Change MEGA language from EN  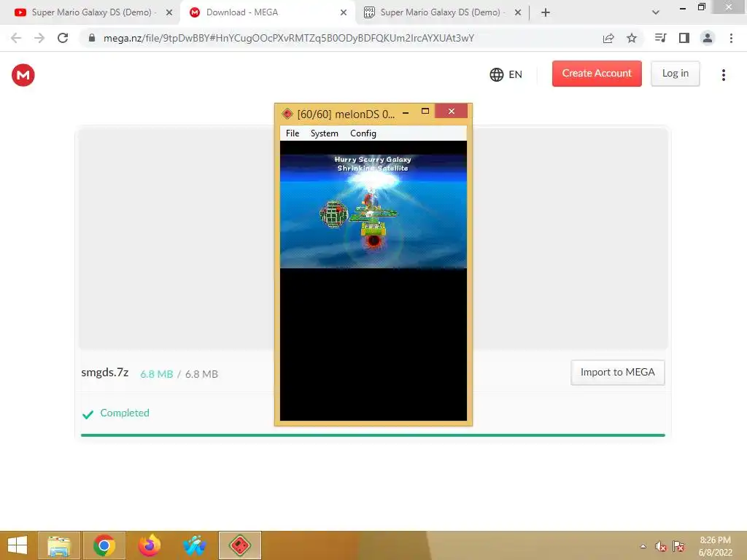coord(506,74)
